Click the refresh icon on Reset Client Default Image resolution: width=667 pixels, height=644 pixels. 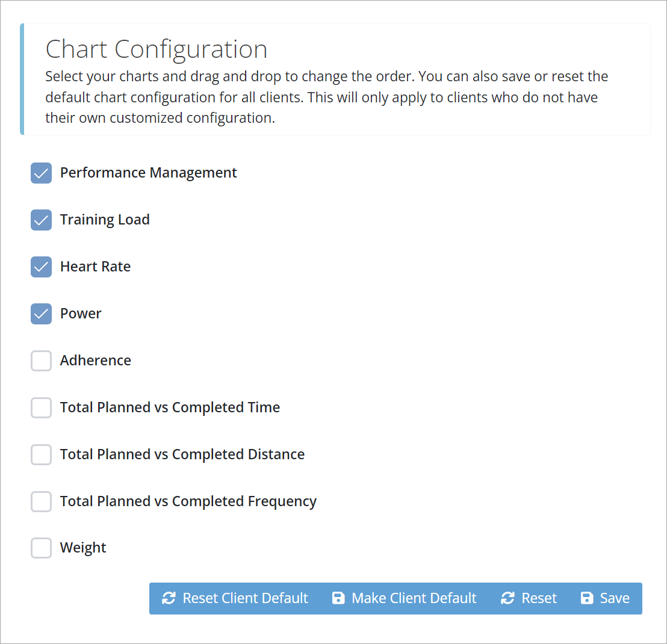169,598
